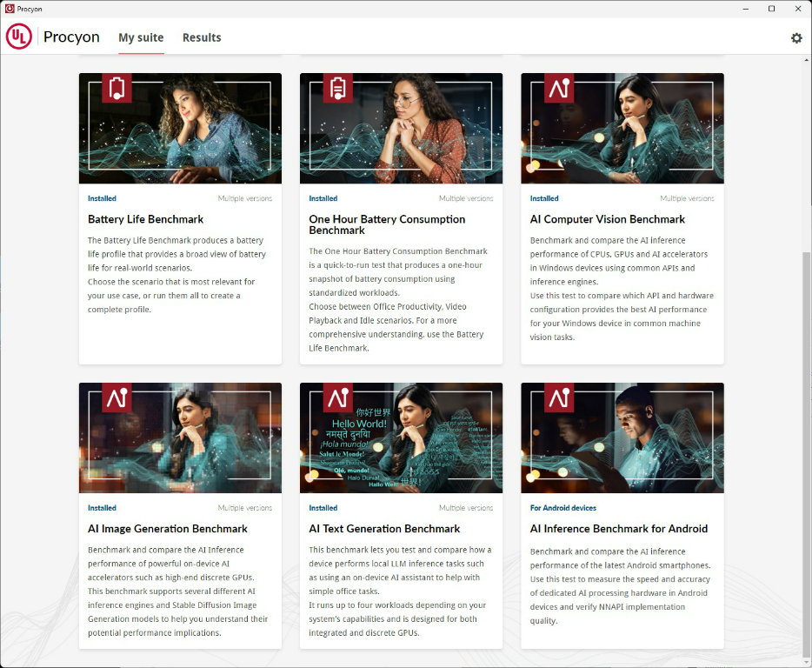Switch to the Results tab
The height and width of the screenshot is (668, 812).
(x=202, y=37)
